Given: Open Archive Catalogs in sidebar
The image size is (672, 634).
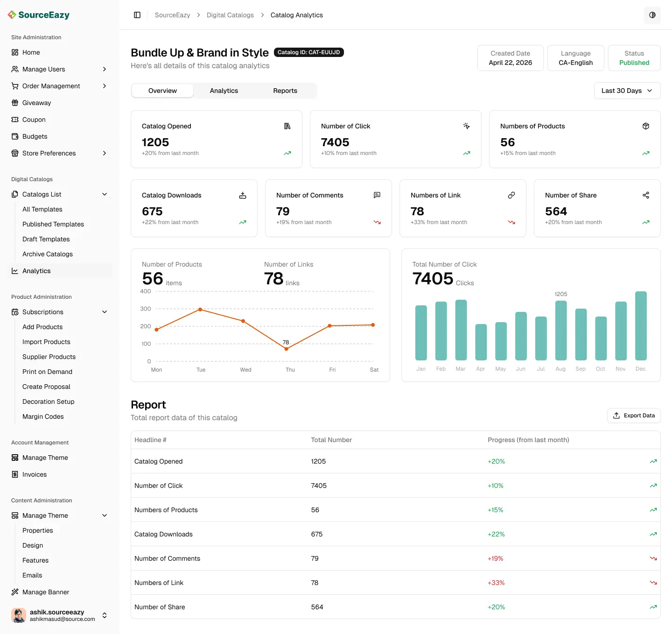Looking at the screenshot, I should (x=48, y=254).
